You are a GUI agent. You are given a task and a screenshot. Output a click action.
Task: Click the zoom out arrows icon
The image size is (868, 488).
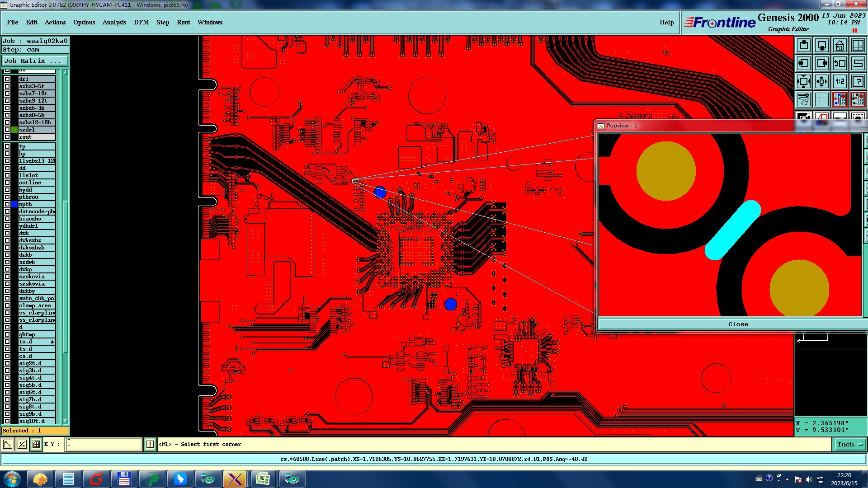coord(804,81)
